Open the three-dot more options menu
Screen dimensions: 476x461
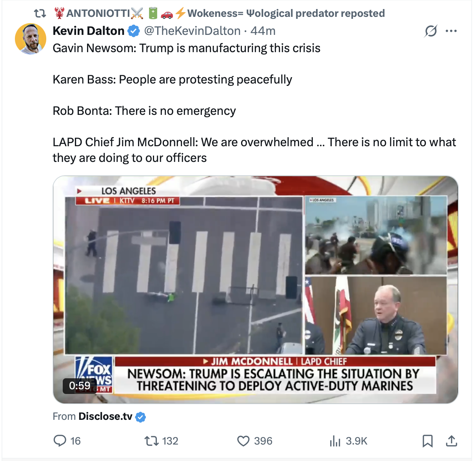[x=451, y=31]
